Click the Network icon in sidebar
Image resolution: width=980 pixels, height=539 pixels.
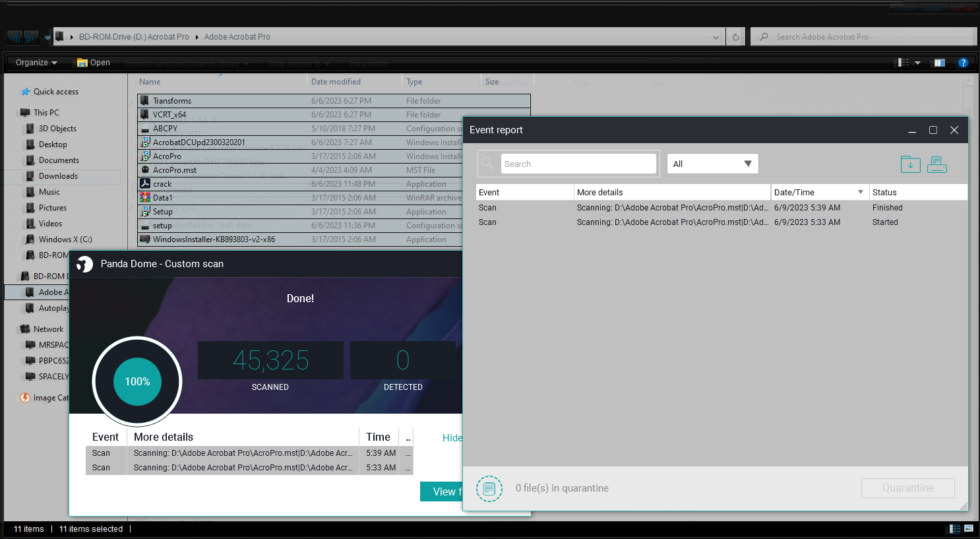25,329
